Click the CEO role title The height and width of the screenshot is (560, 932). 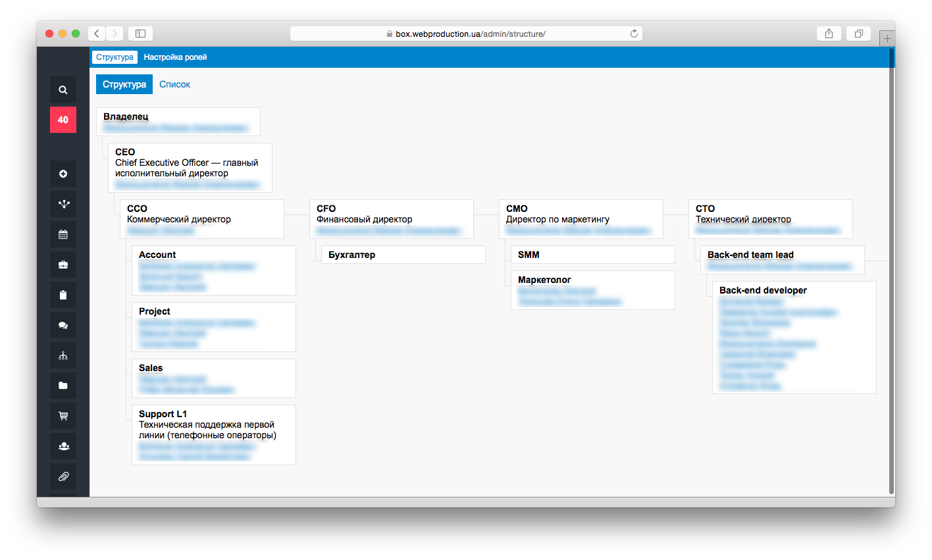(125, 152)
